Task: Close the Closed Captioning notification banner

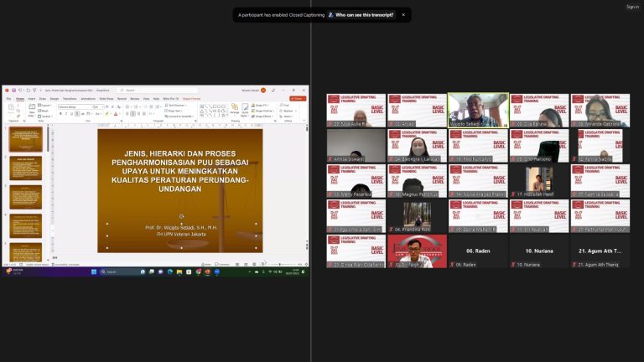Action: coord(402,14)
